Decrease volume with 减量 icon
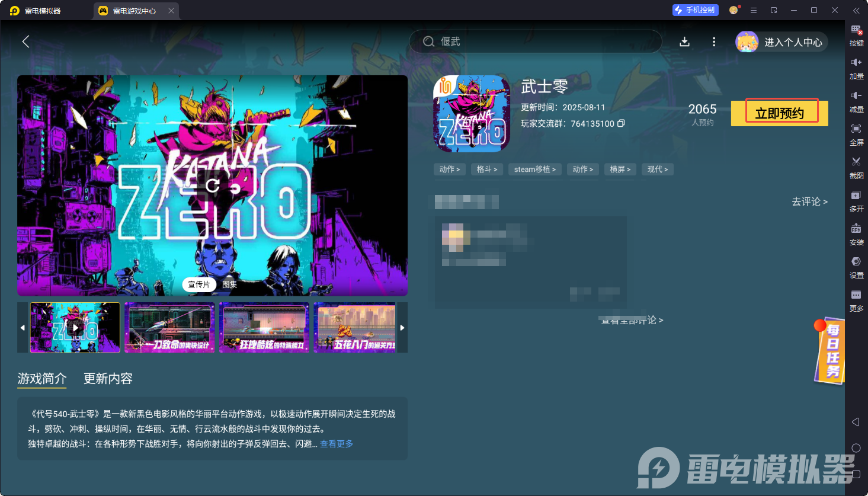The height and width of the screenshot is (496, 868). (856, 102)
